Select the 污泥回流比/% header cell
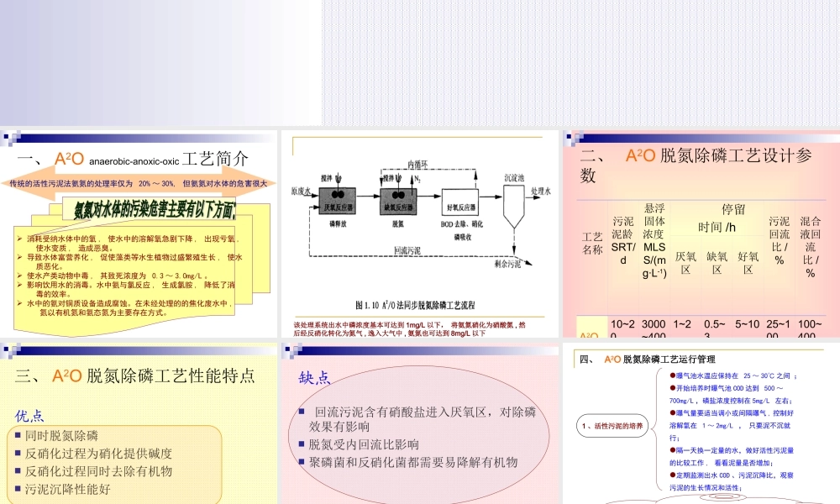Screen dimensions: 840x504 coord(780,240)
